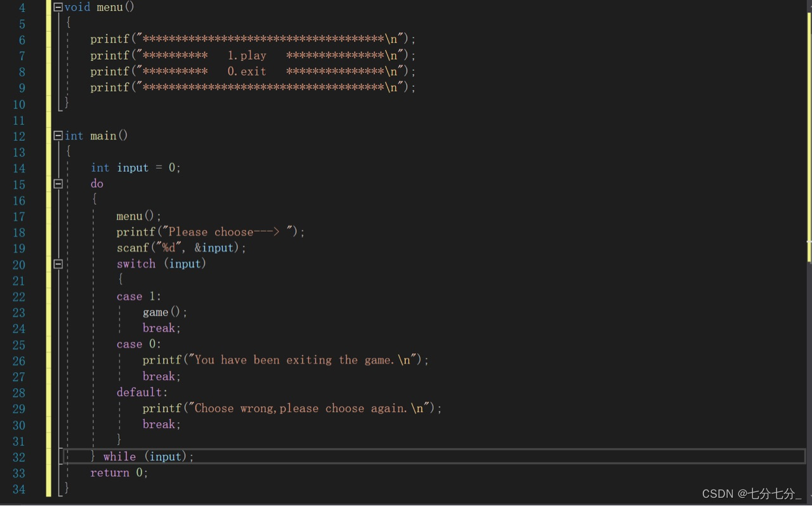Click 'break;' on line 30
Screen dimensions: 812x506
click(x=162, y=424)
